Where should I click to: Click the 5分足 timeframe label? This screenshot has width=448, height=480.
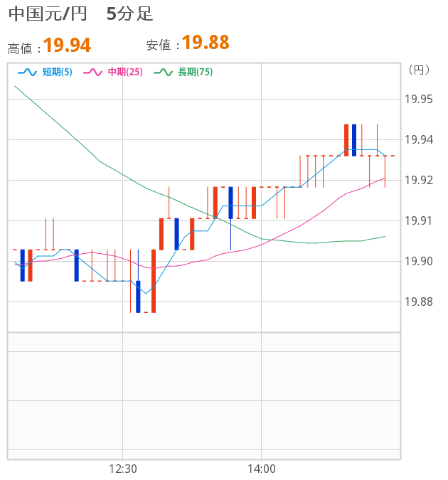129,14
